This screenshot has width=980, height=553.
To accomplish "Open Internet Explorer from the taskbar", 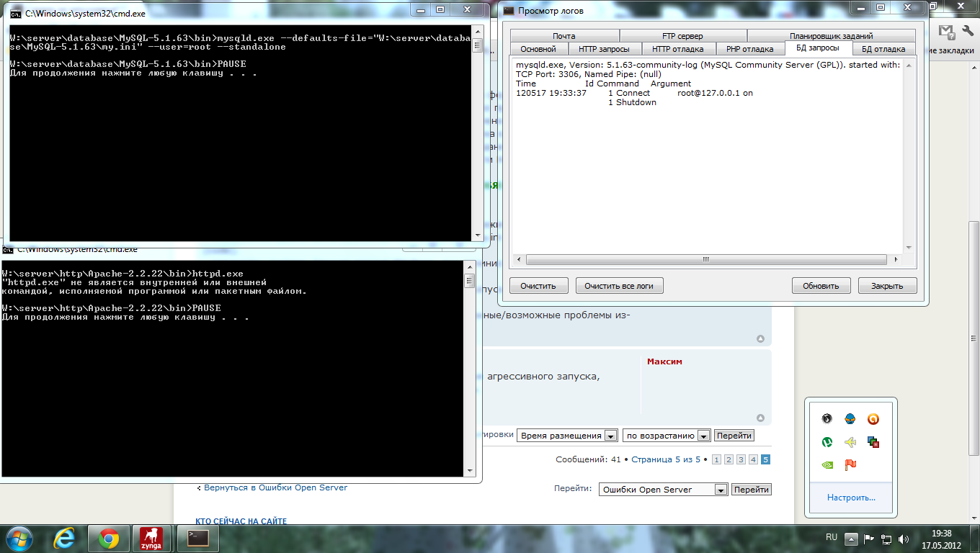I will pyautogui.click(x=66, y=539).
